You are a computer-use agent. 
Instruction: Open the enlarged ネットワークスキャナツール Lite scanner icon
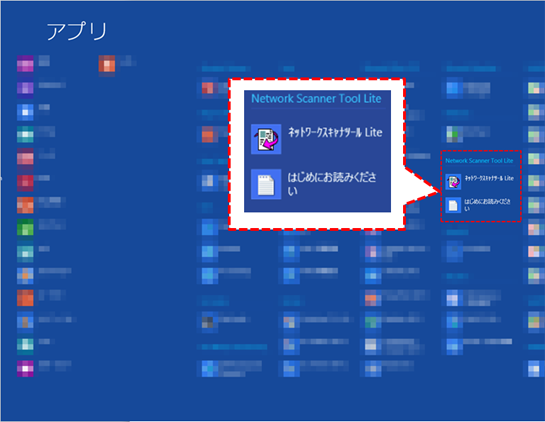click(x=266, y=139)
